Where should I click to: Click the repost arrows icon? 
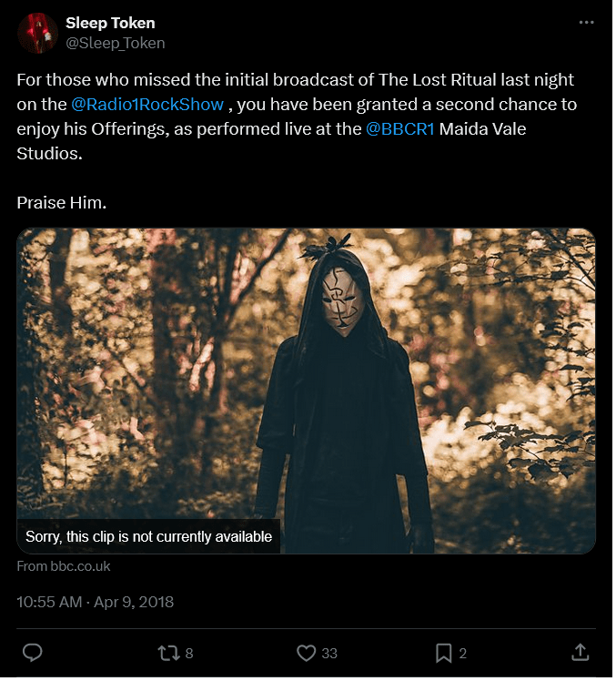168,653
